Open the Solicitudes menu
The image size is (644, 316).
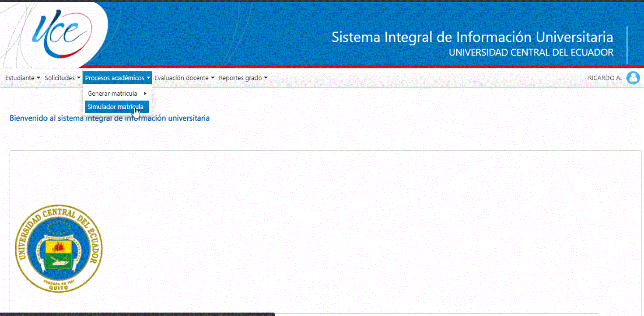63,78
